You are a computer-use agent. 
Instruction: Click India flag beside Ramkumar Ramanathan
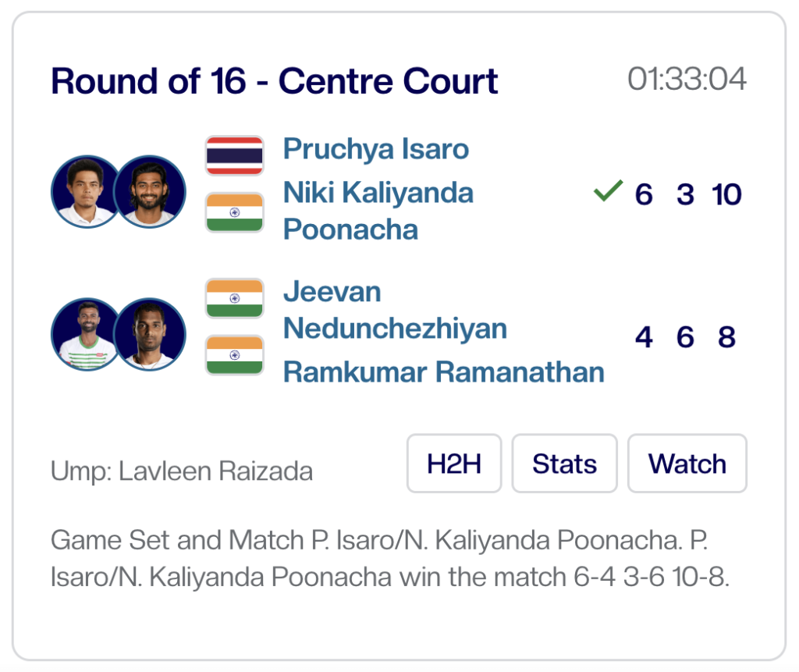[234, 355]
